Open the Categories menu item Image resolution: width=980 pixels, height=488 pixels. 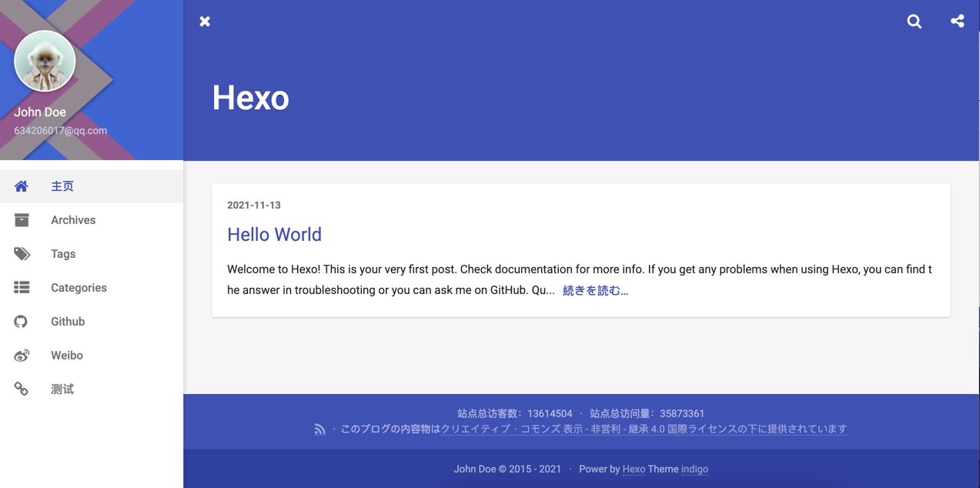tap(92, 288)
